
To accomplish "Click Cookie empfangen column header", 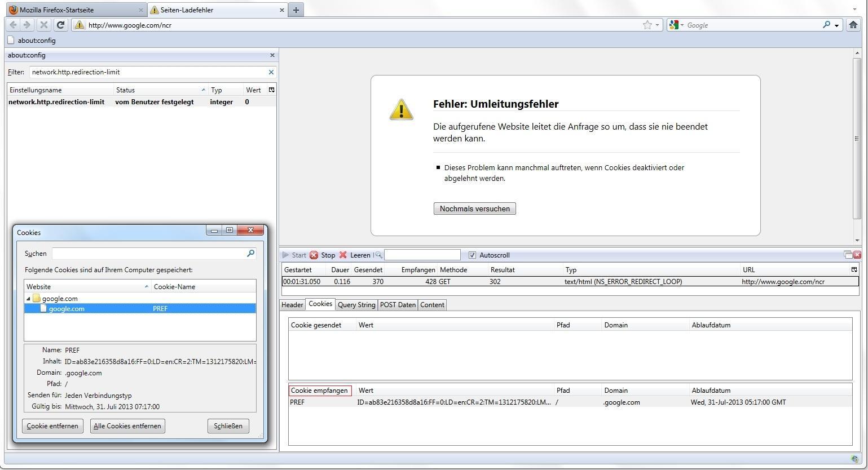I will pos(320,391).
